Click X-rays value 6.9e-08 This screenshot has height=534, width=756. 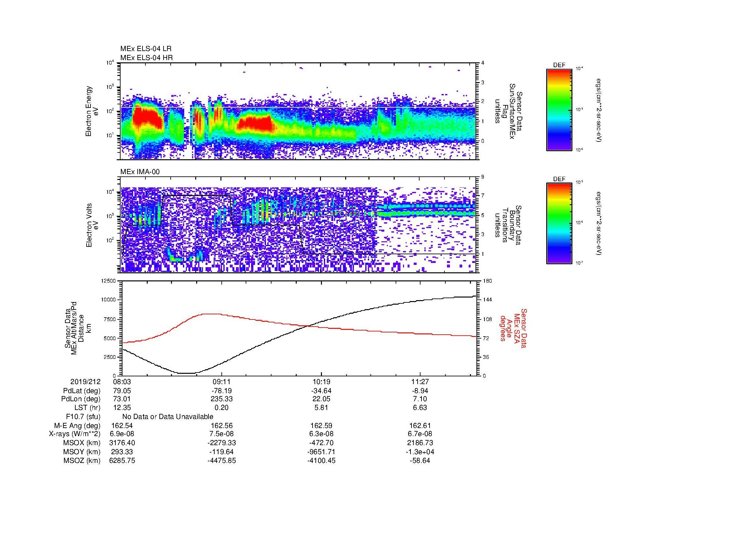click(x=122, y=434)
